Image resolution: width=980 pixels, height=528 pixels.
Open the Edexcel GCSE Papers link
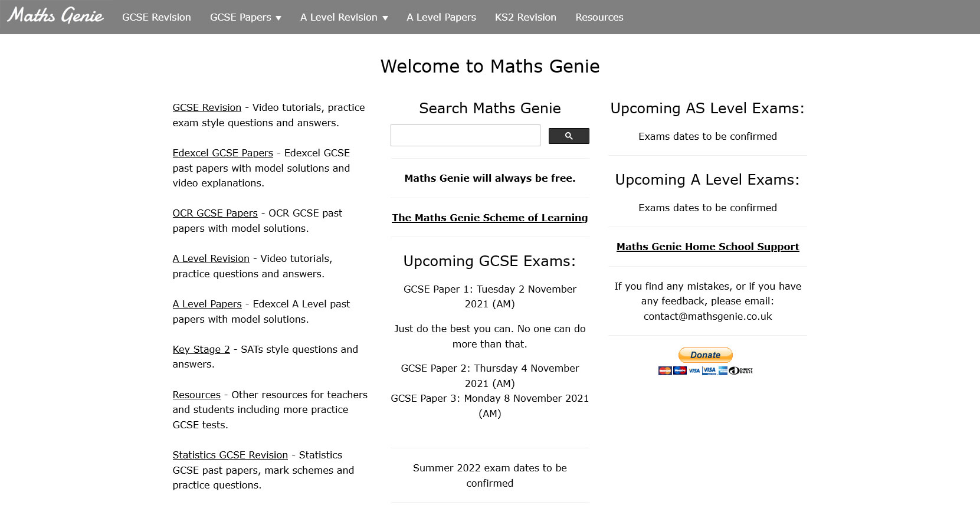click(223, 153)
